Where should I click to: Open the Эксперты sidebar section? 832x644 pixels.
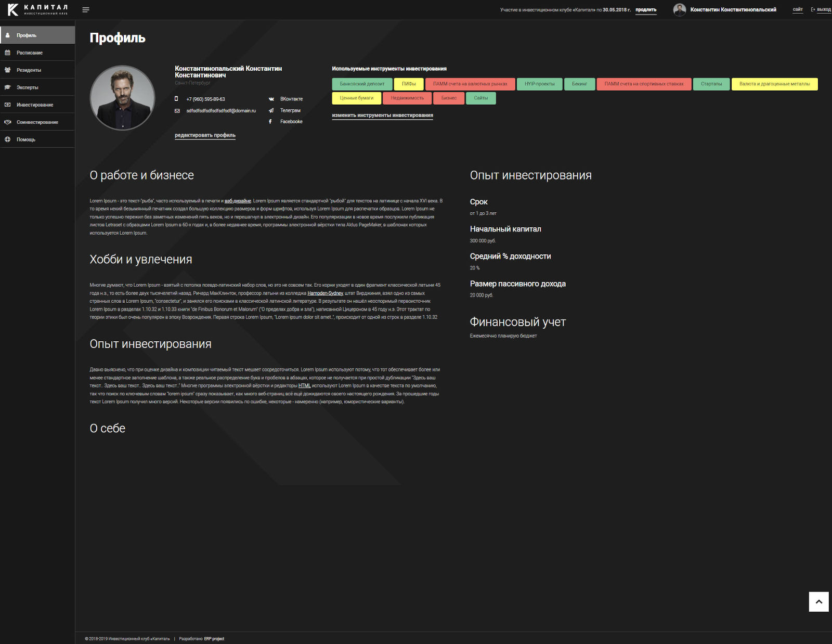click(x=28, y=87)
